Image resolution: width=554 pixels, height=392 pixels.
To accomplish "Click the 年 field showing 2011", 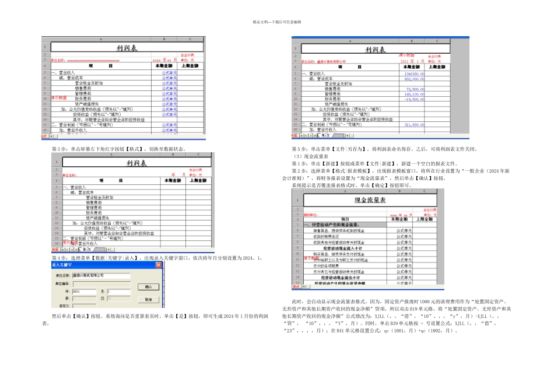I will tap(84, 292).
